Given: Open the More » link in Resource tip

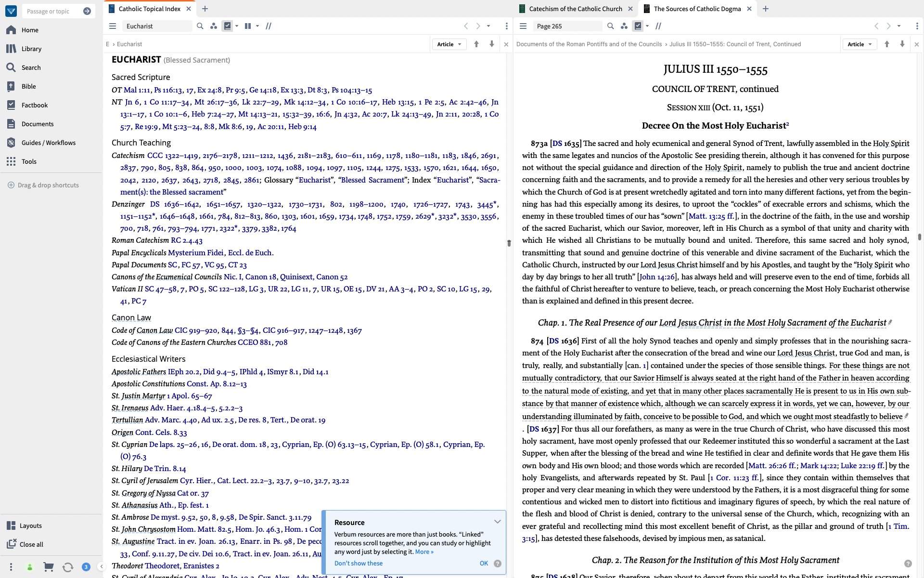Looking at the screenshot, I should pyautogui.click(x=424, y=552).
